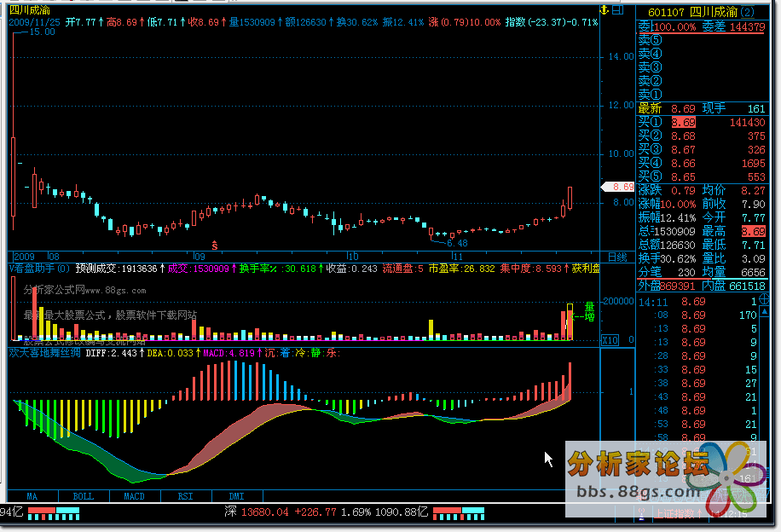Viewport: 781px width, 532px height.
Task: Click the 买① bid row price 8.69
Action: pyautogui.click(x=683, y=122)
